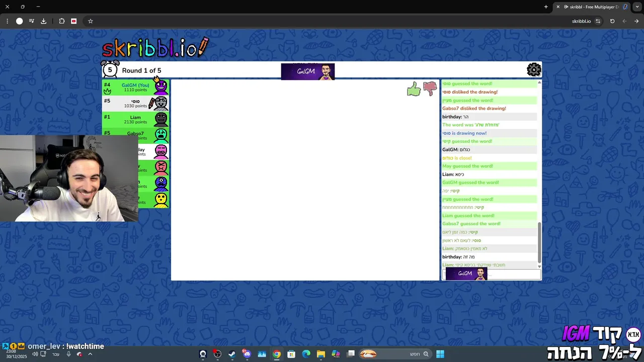
Task: Click 'GalGM guessed the word!' message
Action: click(x=470, y=183)
